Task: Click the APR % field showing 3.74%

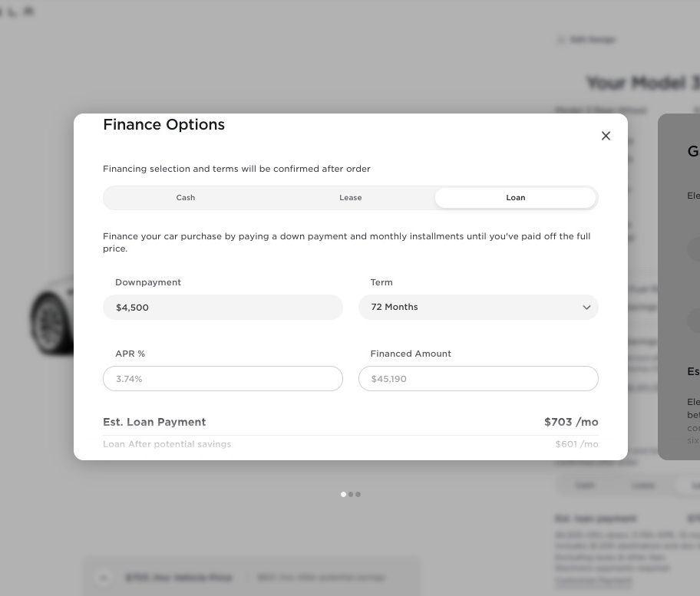Action: point(223,379)
